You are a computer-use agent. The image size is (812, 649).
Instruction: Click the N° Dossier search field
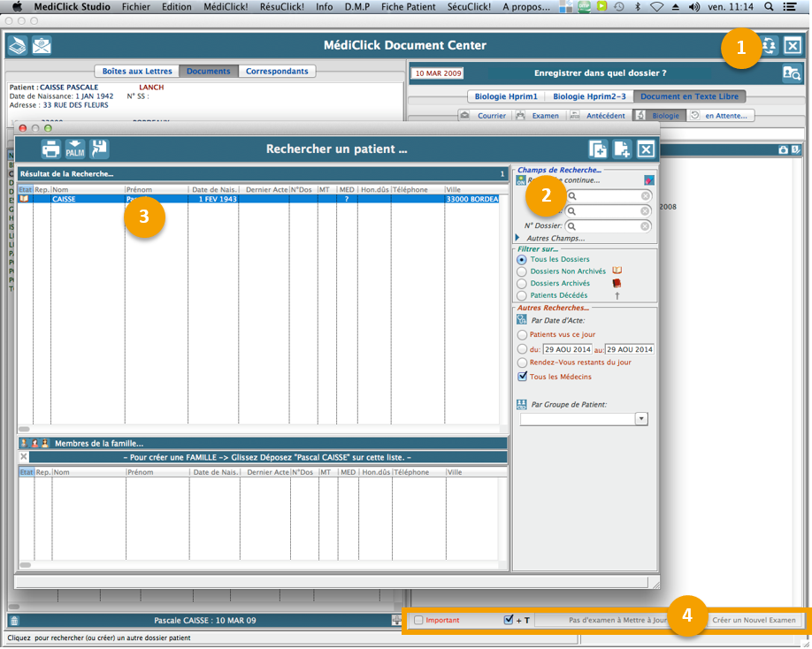(x=609, y=226)
